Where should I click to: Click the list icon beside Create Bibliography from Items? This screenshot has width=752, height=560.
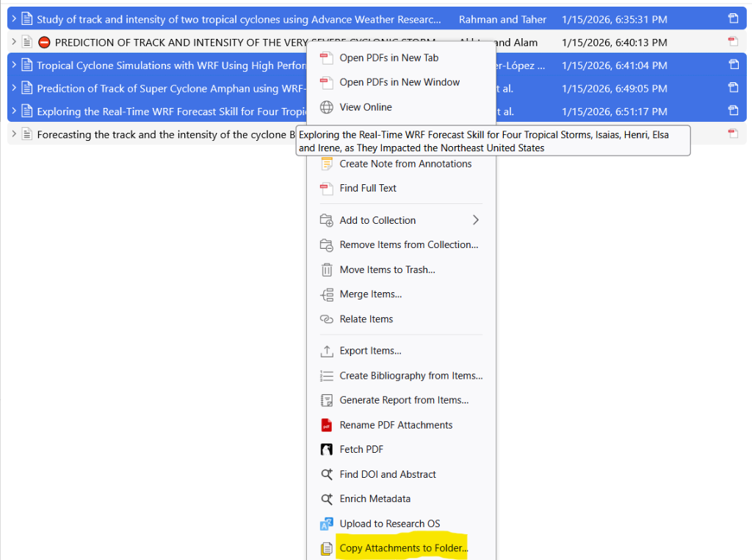[x=327, y=376]
